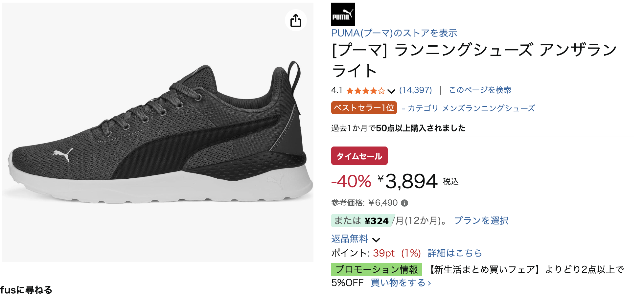Image resolution: width=644 pixels, height=295 pixels.
Task: Click the このページを検索 link
Action: tap(480, 90)
